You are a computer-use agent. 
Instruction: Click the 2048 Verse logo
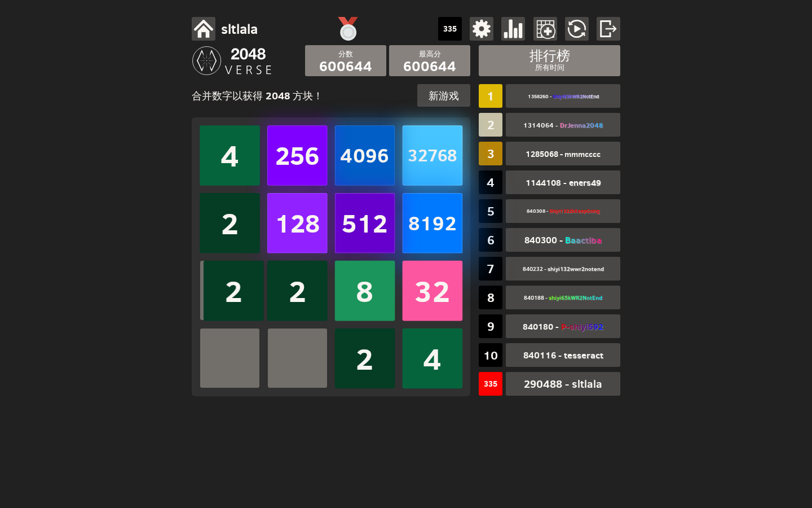coord(232,61)
